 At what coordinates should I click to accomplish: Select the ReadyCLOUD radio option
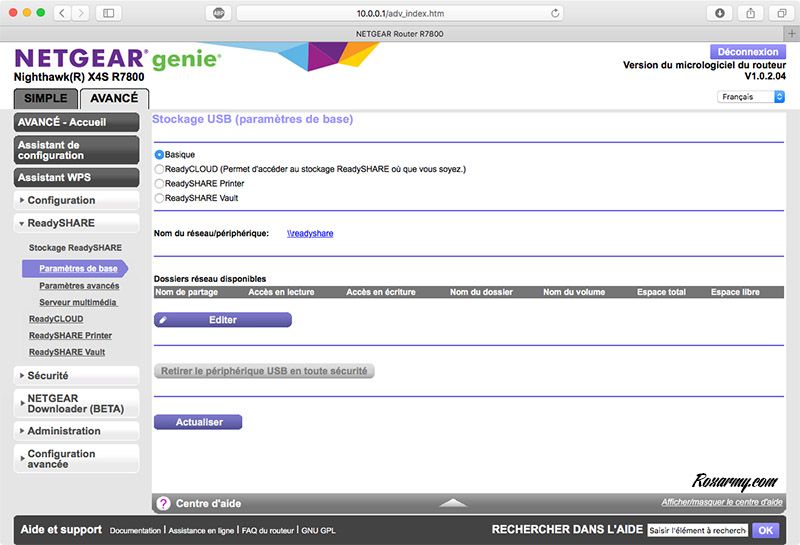159,169
